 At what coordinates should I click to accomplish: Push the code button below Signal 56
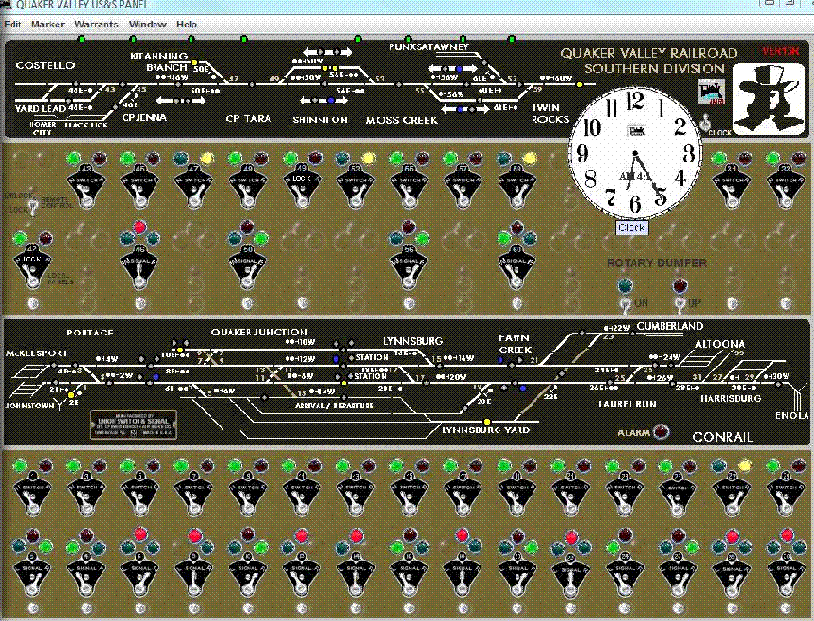tap(409, 303)
